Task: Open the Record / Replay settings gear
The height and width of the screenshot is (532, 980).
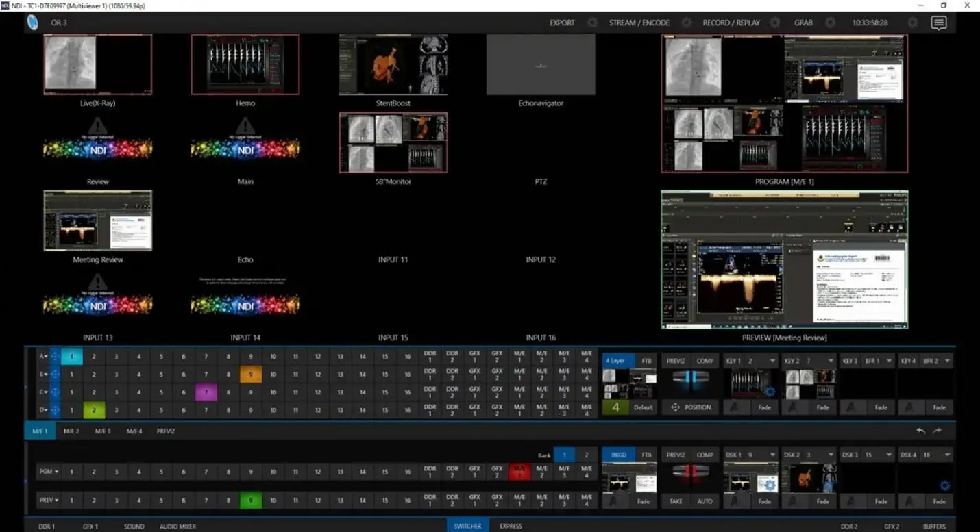Action: coord(775,23)
